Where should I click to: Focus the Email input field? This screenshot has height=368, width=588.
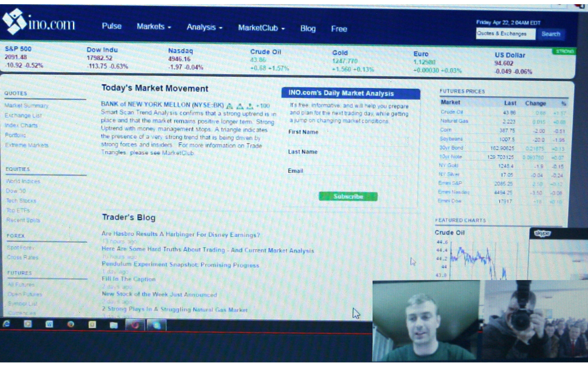click(x=348, y=180)
